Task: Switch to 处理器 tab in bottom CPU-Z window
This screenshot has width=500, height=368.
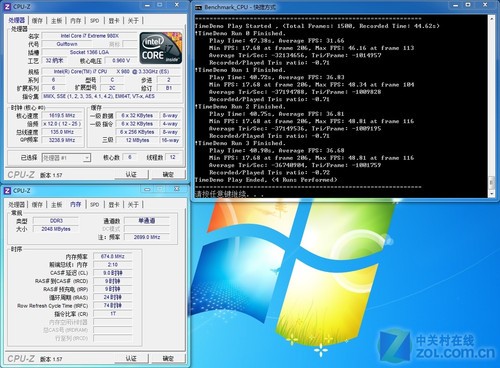Action: click(17, 204)
